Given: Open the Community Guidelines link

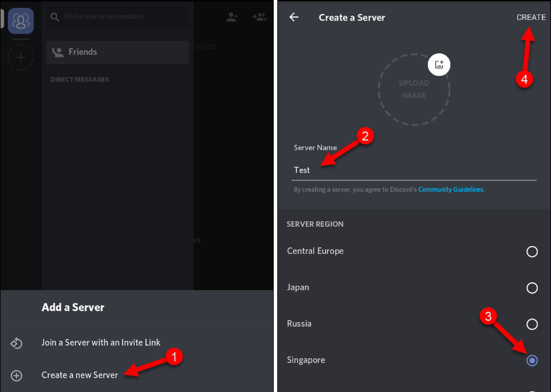Looking at the screenshot, I should pos(450,189).
